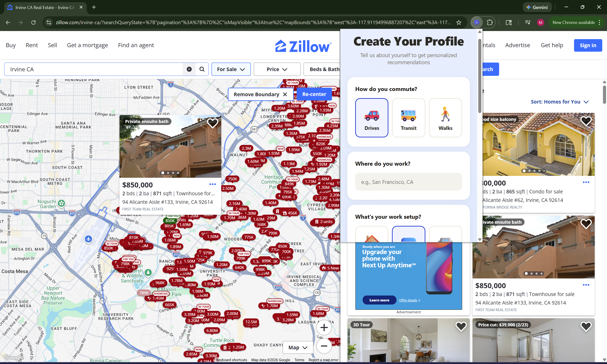Open the Rent menu item
Image resolution: width=607 pixels, height=364 pixels.
pos(32,45)
